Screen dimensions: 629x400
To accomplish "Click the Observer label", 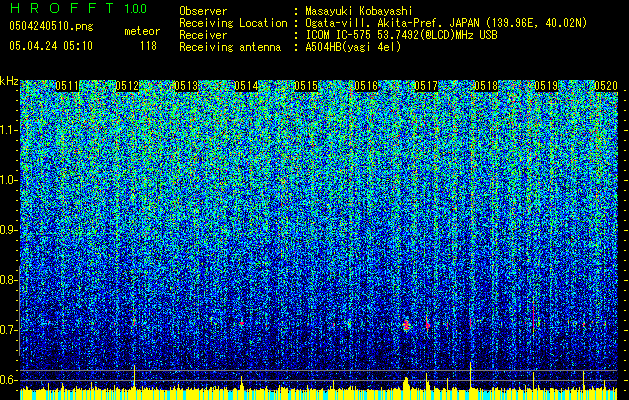I will [x=203, y=11].
